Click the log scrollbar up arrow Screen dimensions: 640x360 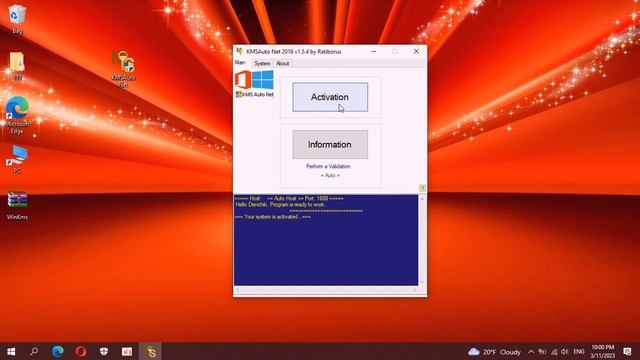coord(422,199)
